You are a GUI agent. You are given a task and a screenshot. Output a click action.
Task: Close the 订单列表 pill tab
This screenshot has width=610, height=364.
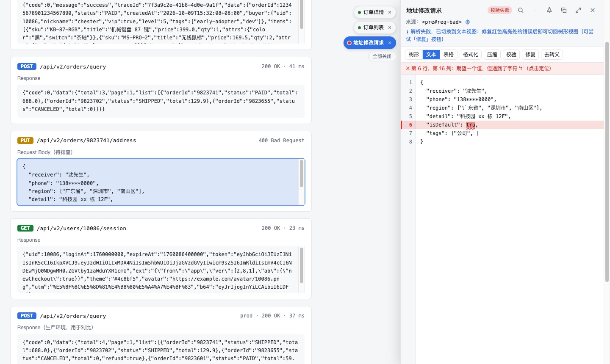[390, 28]
